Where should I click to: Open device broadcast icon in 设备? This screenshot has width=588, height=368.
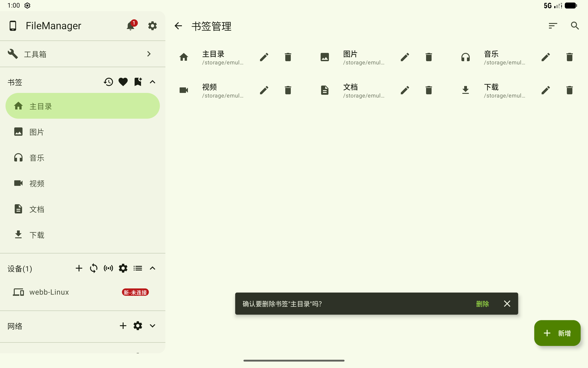108,268
